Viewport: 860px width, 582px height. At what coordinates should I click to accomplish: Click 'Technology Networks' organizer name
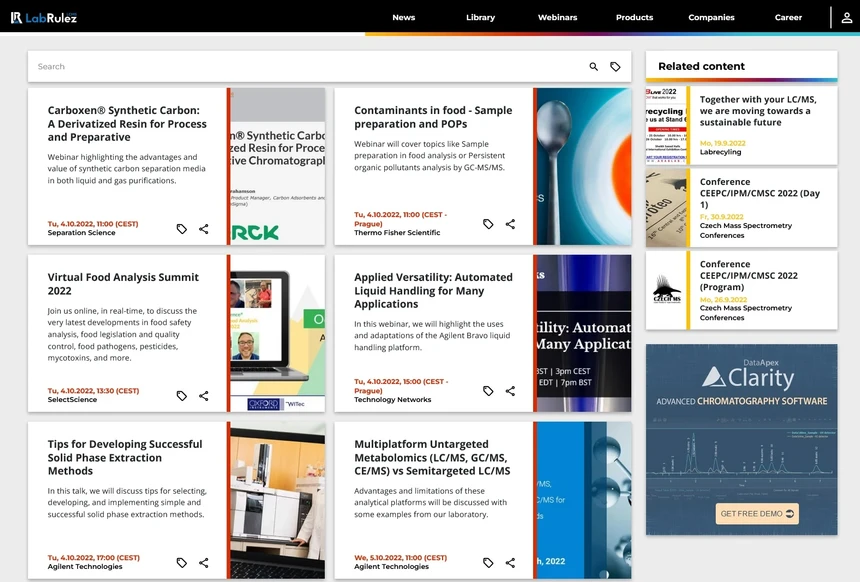(x=392, y=399)
